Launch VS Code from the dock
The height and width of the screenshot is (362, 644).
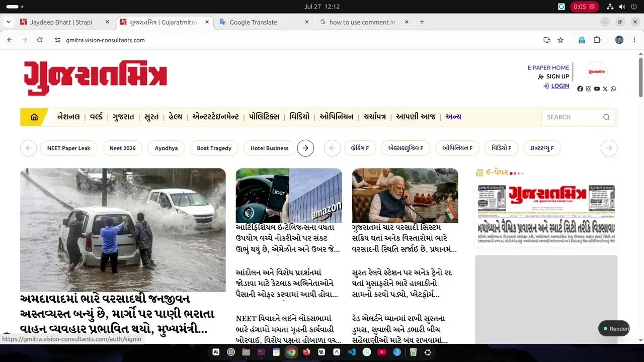tap(352, 352)
